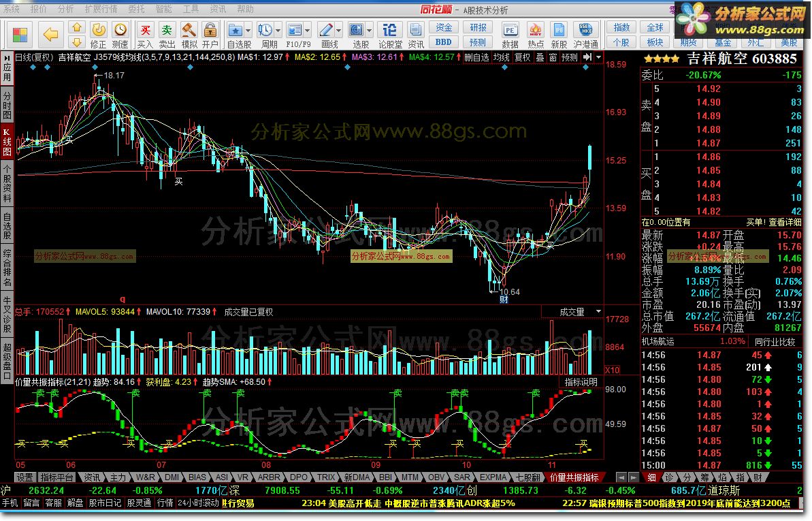Open the 修正 correction tool
Screen dimensions: 812x521
tap(99, 35)
